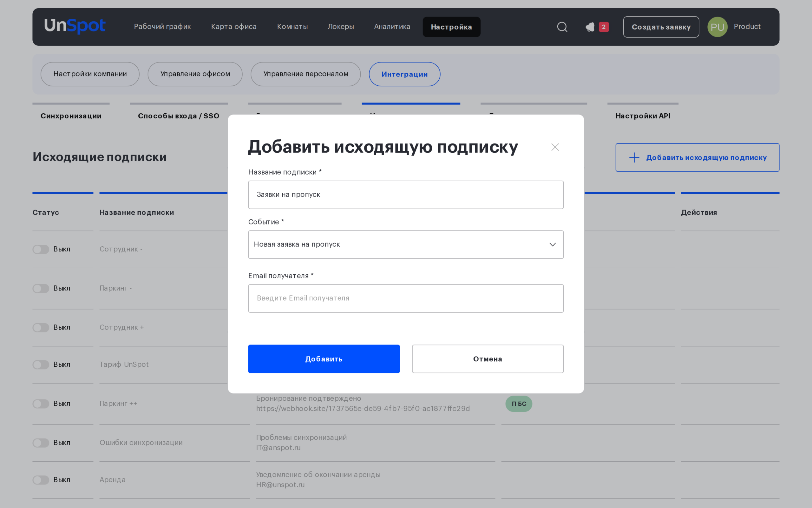Image resolution: width=812 pixels, height=508 pixels.
Task: Click the Аренда subscription name
Action: (x=112, y=480)
